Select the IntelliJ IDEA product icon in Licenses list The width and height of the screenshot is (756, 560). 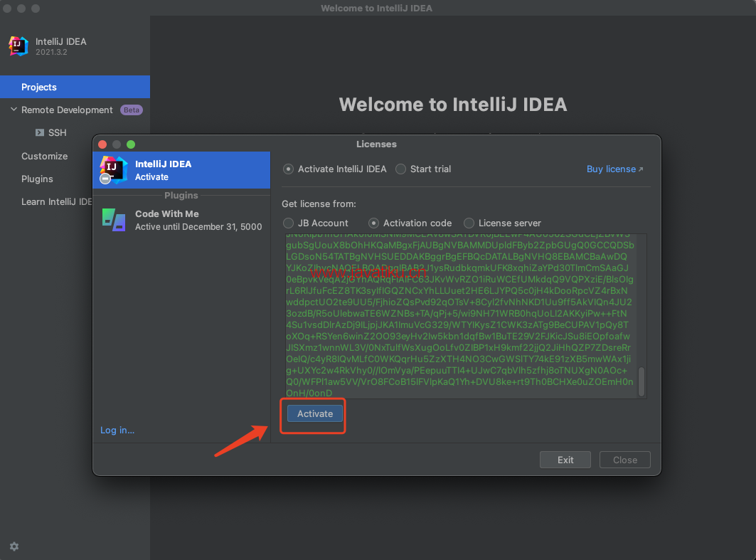point(113,170)
